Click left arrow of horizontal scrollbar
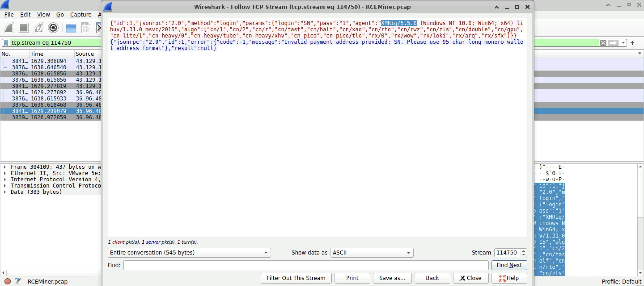The width and height of the screenshot is (644, 286). 3,273
